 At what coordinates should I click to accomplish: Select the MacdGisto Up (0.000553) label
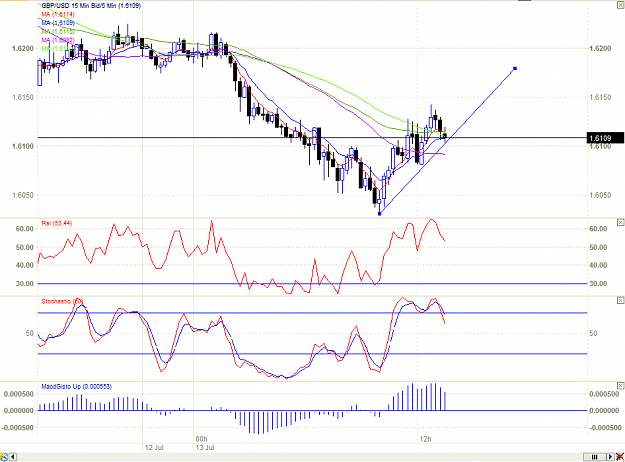tap(77, 386)
